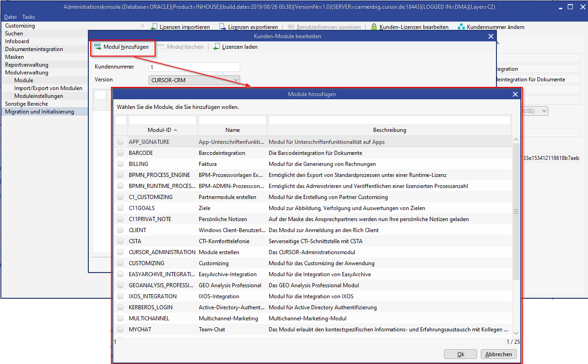Image resolution: width=588 pixels, height=364 pixels.
Task: Click the Lizenzen laden icon
Action: click(x=217, y=47)
